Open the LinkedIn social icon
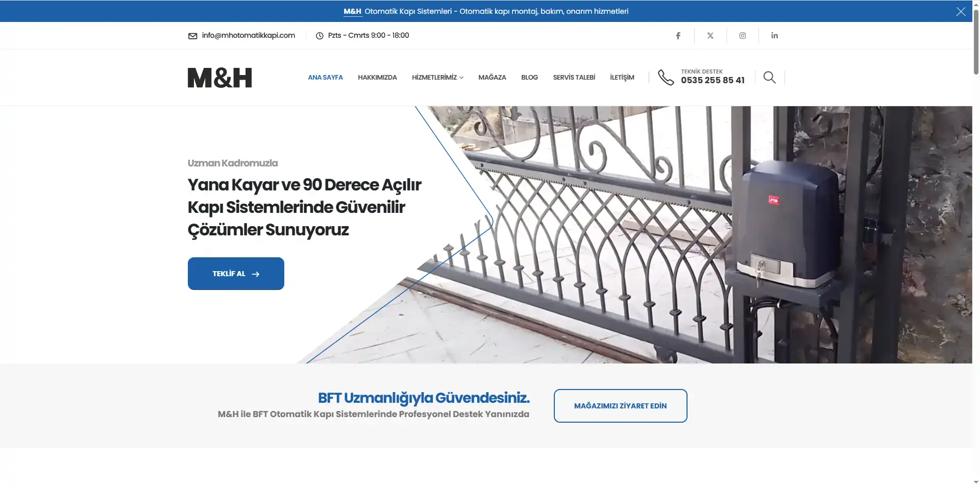 click(x=774, y=36)
